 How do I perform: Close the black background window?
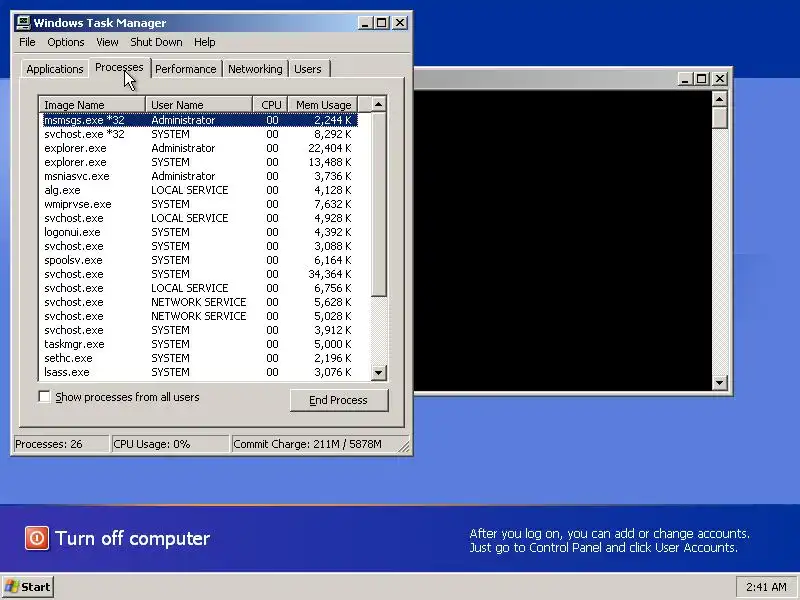coord(720,79)
